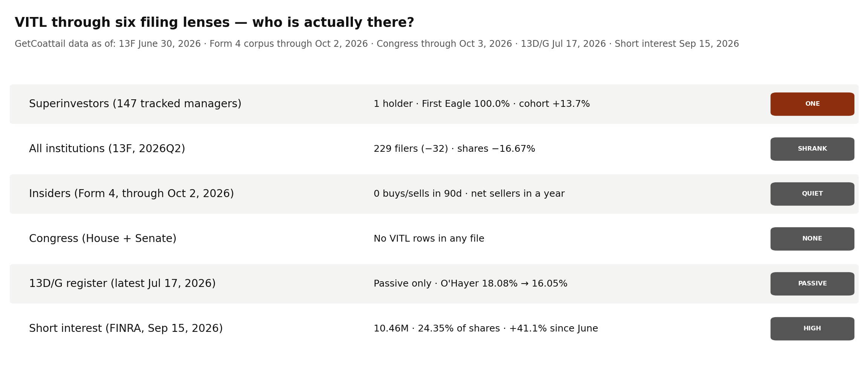Select the All institutions (13F, 2026Q2) label

click(107, 149)
